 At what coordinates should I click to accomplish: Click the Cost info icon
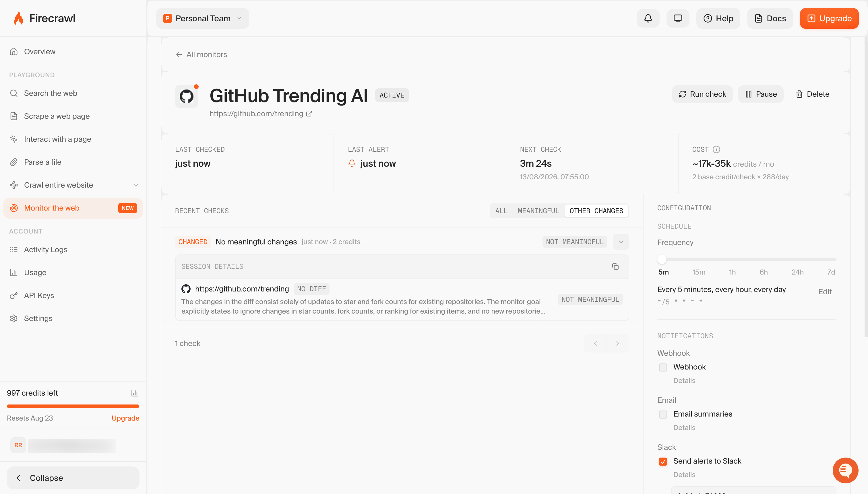(x=716, y=149)
